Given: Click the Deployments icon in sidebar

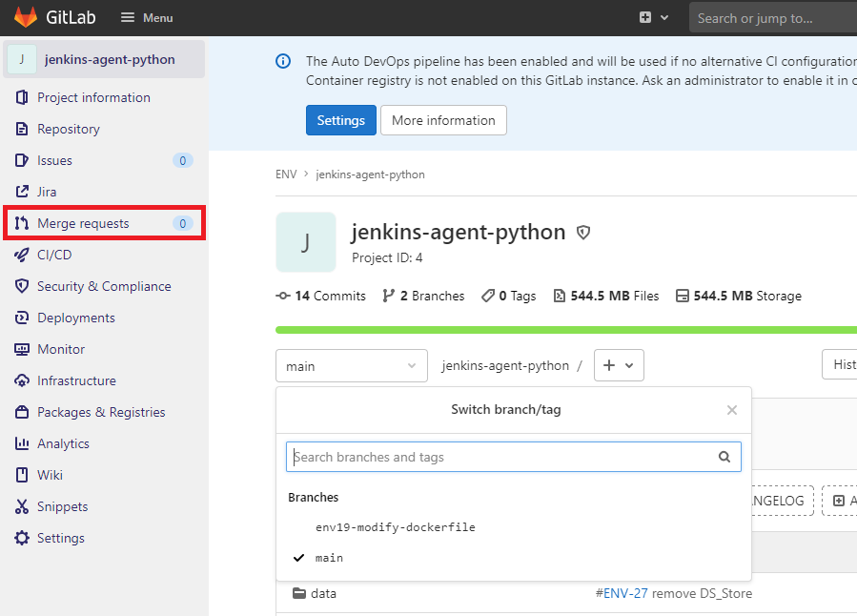Looking at the screenshot, I should [x=22, y=318].
